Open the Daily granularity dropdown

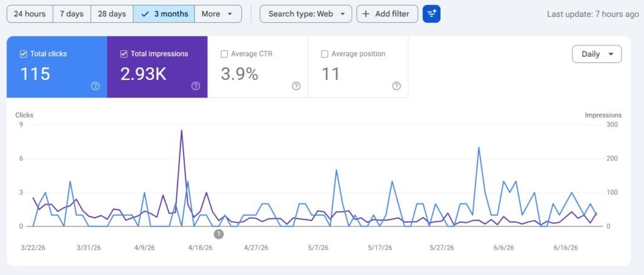click(x=597, y=54)
